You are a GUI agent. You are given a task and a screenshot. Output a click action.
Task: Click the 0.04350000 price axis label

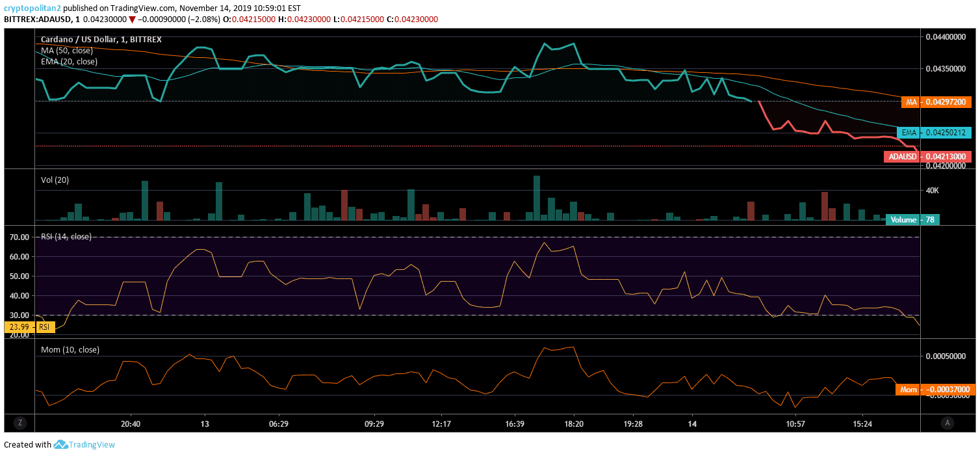[x=947, y=68]
